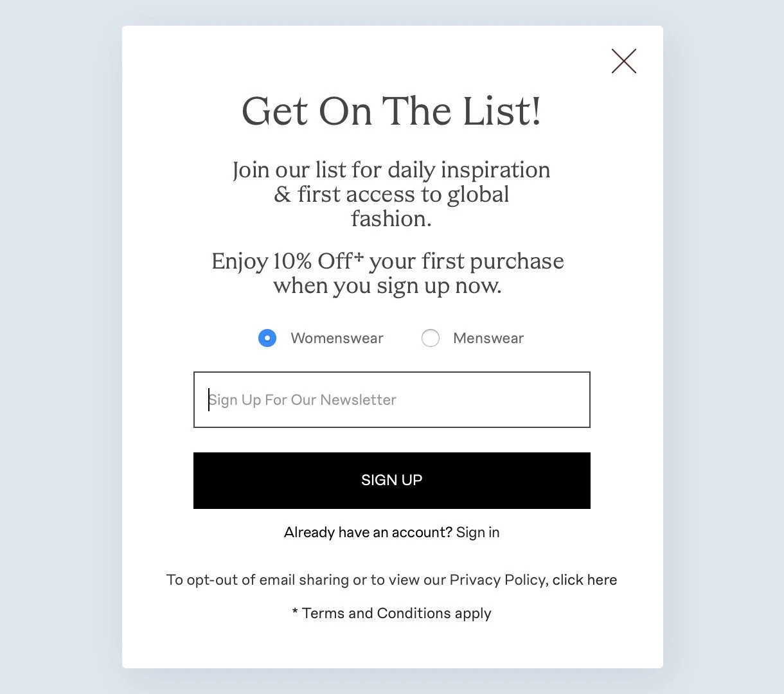Click the Womenswear label text
Viewport: 784px width, 694px height.
(x=337, y=338)
